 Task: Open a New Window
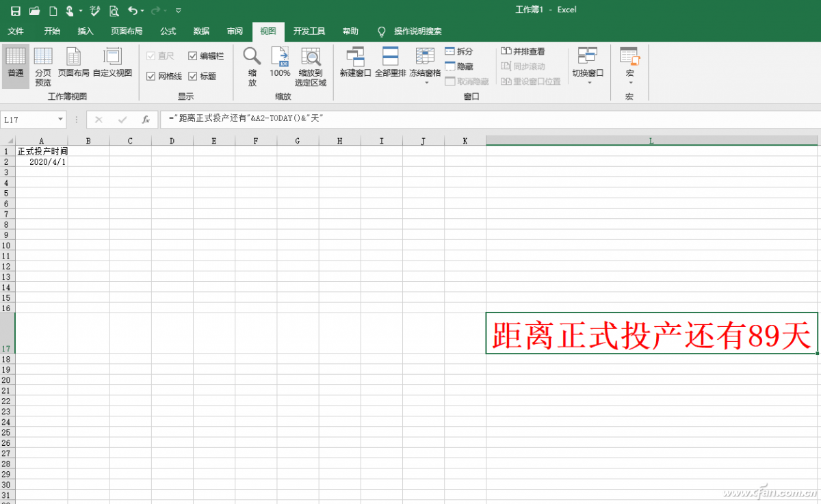point(355,62)
